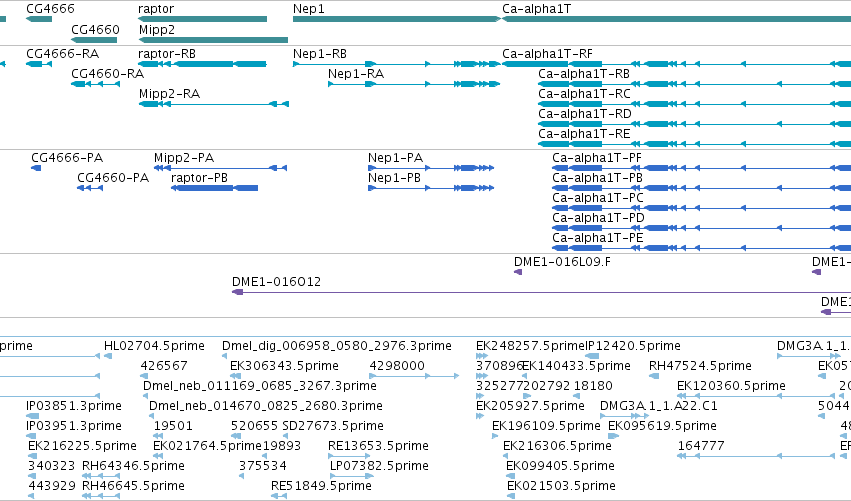Click Dmel_dig_006958_0580_2976.3prime feature
Screen dimensions: 851x501
224,356
